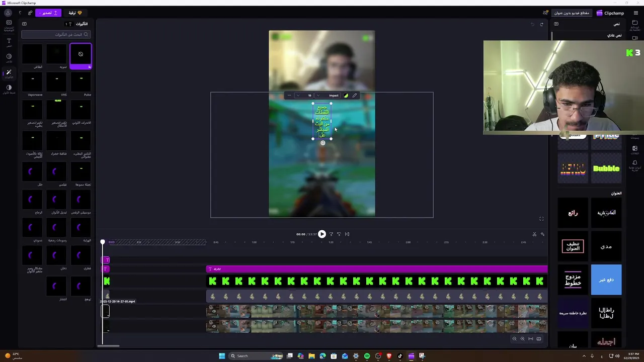Open the font size dropdown showing 18
This screenshot has width=644, height=362.
tap(304, 95)
